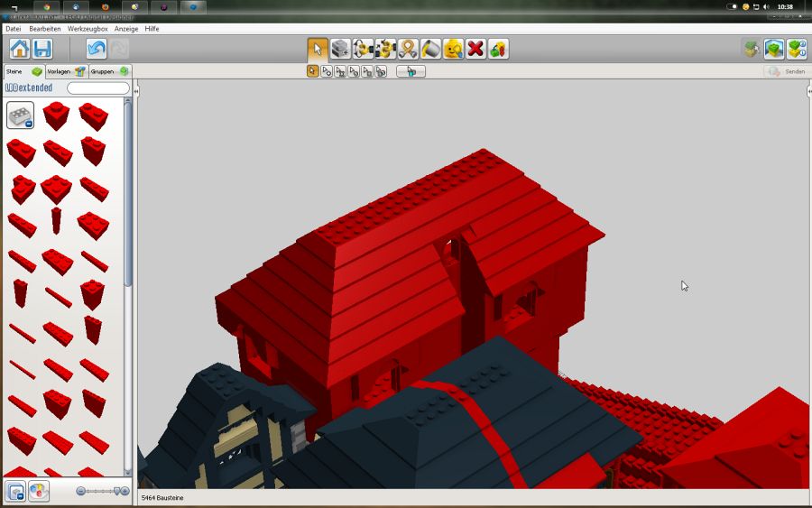Collapse the gray brick category header

[20, 115]
